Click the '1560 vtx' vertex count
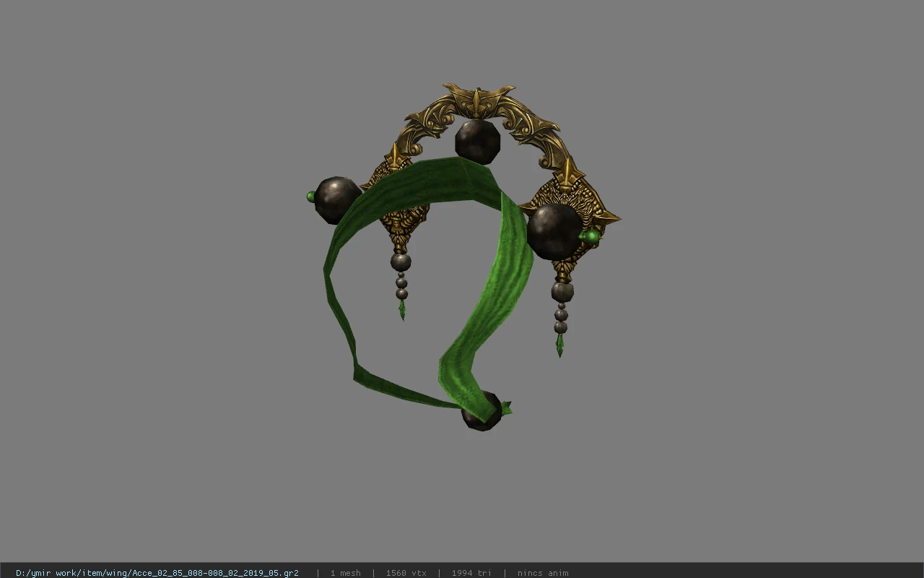The image size is (924, 578). 406,573
